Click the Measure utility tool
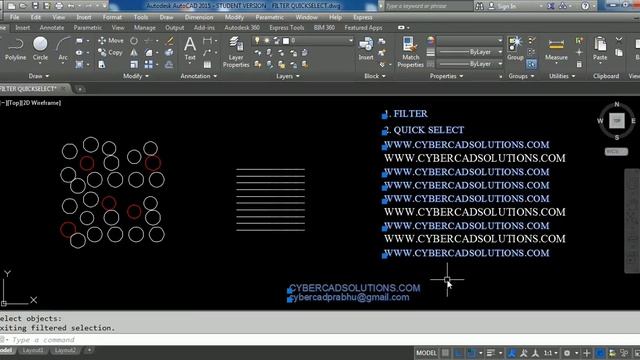Screen dimensions: 640x360 tap(556, 50)
